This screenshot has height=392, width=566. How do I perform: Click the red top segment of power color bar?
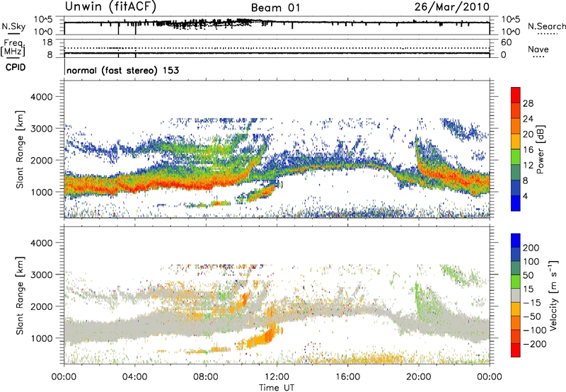[516, 96]
